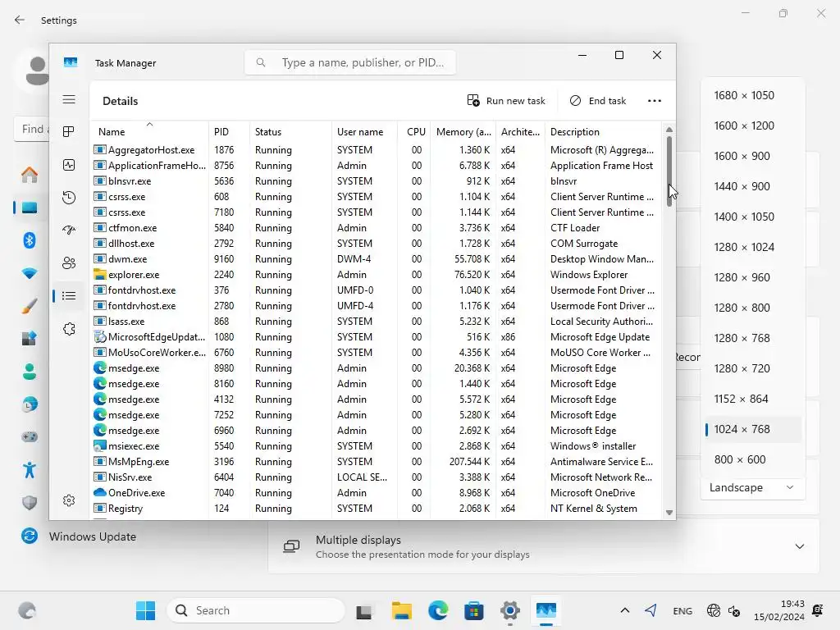The height and width of the screenshot is (630, 840).
Task: Select MsMpEng.exe process row
Action: 376,461
